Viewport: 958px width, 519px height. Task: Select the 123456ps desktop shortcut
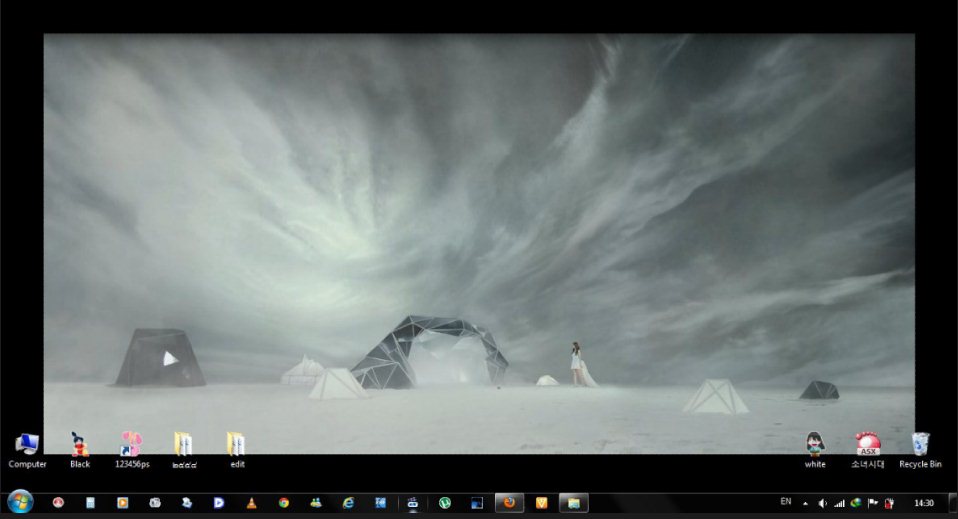(x=132, y=450)
